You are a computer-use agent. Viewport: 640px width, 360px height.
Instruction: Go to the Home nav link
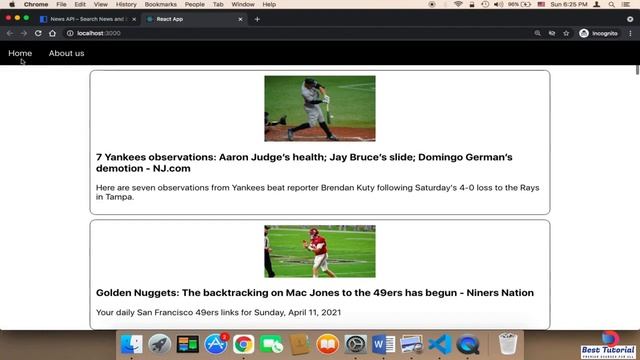tap(20, 53)
